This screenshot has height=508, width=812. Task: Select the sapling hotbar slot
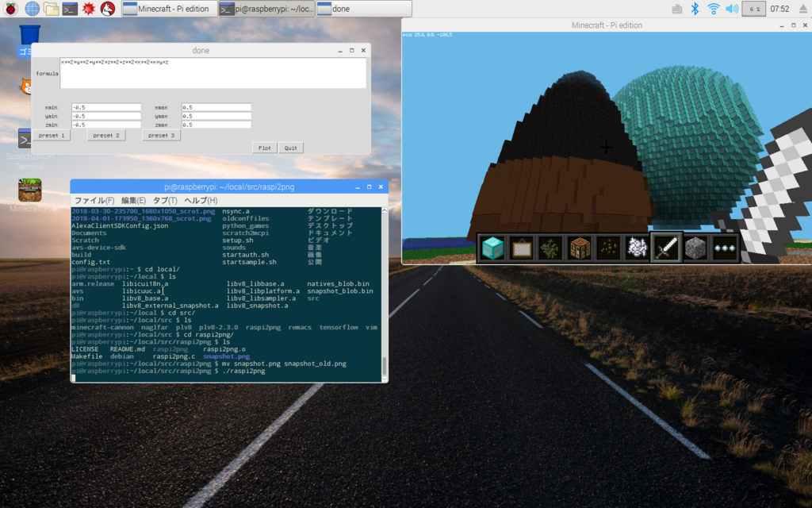click(550, 248)
